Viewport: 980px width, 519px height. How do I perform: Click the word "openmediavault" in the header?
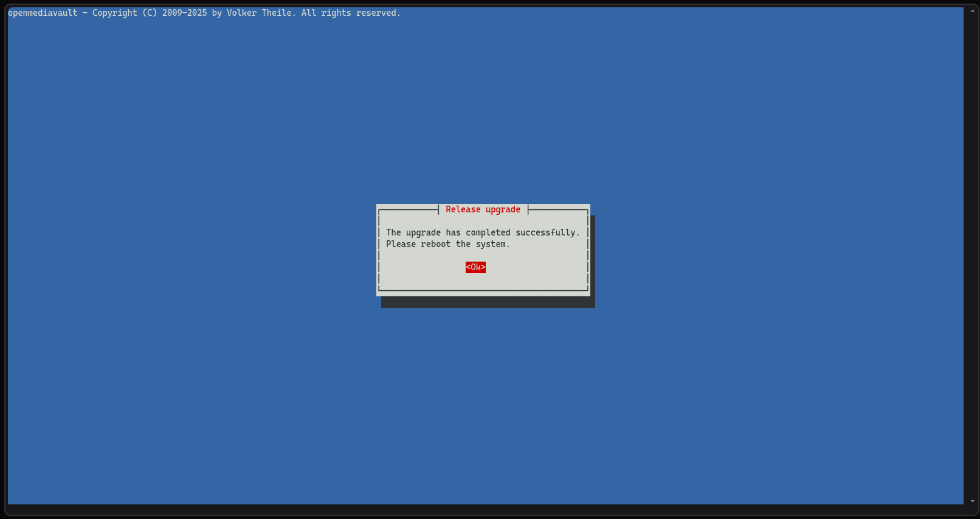[43, 13]
